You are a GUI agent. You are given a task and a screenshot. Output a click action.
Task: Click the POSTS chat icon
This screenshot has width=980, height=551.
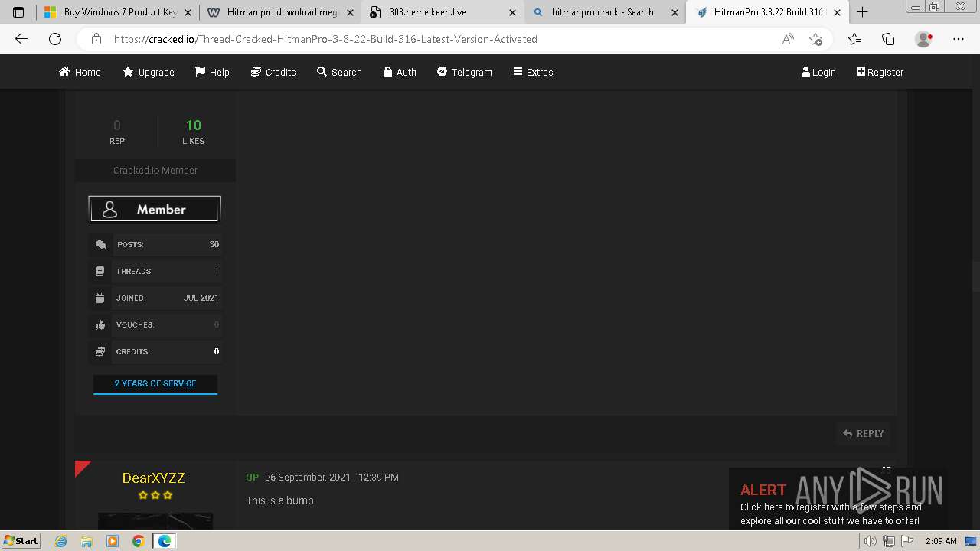100,245
